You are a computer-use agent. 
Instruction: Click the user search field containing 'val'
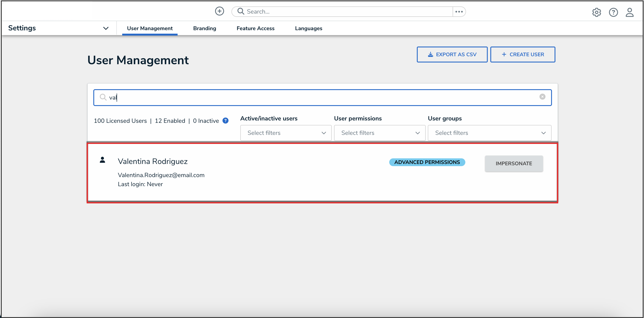click(x=322, y=98)
